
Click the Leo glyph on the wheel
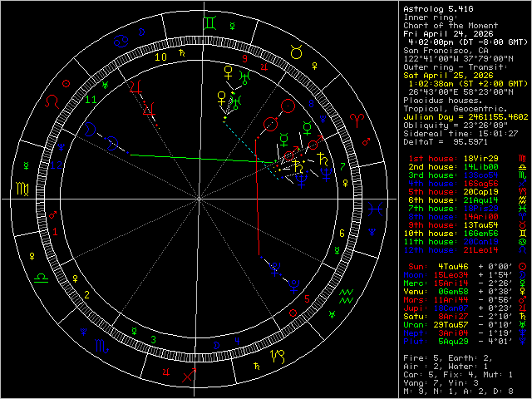point(52,101)
